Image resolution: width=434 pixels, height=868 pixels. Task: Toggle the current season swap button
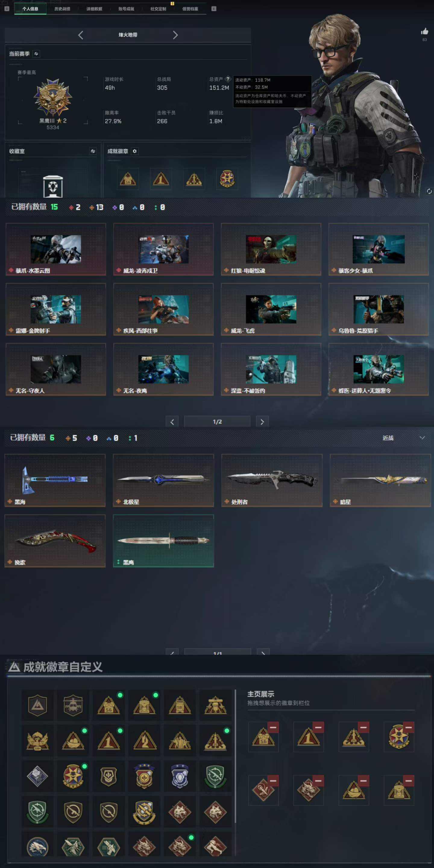pyautogui.click(x=36, y=54)
